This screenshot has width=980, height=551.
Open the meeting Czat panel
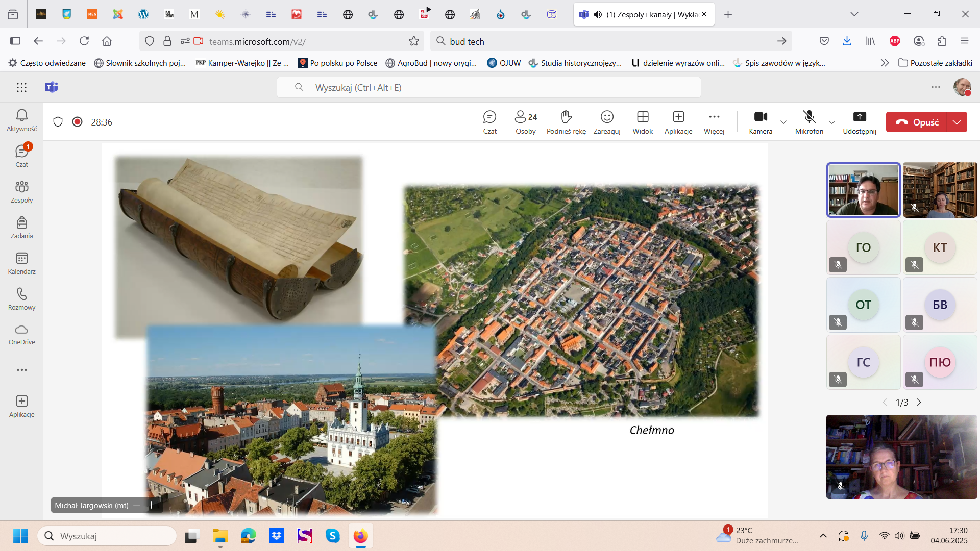[489, 122]
